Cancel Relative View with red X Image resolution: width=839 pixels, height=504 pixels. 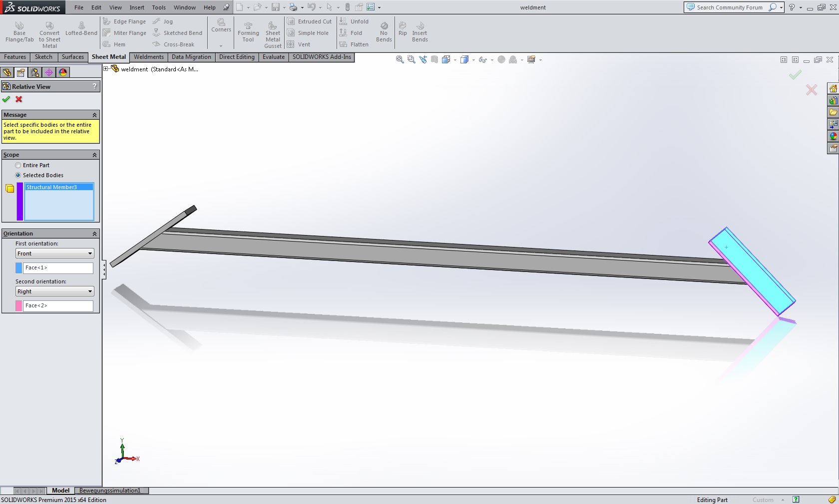(x=19, y=99)
